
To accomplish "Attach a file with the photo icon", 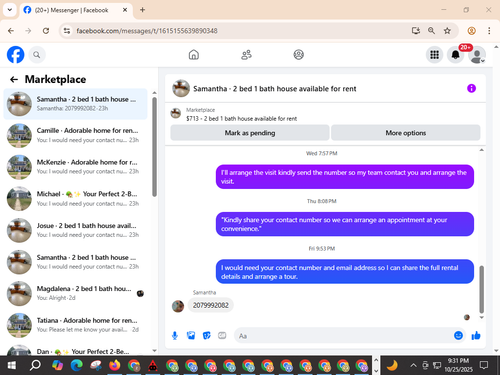I will click(x=191, y=335).
